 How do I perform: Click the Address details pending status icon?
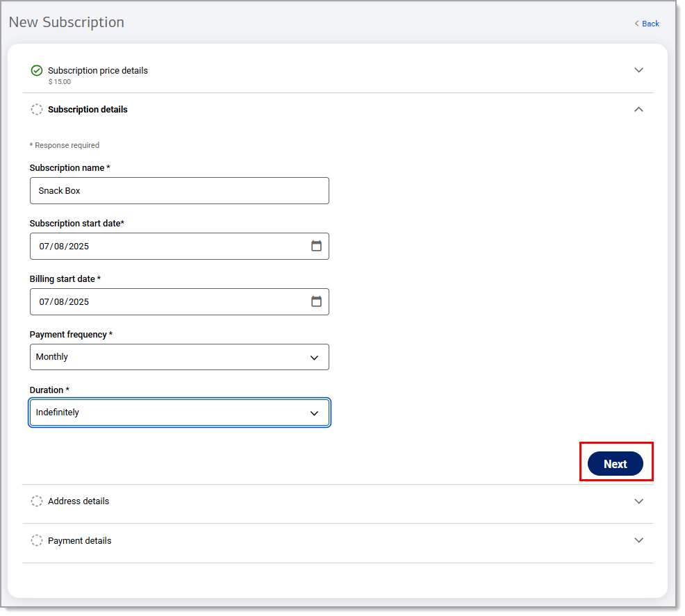[37, 501]
